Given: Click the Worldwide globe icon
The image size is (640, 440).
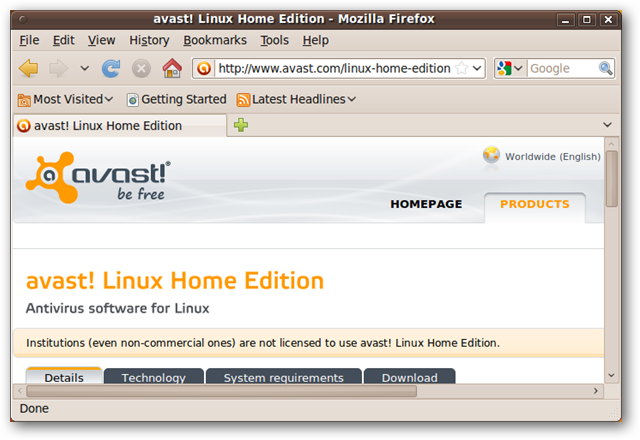Looking at the screenshot, I should pyautogui.click(x=491, y=156).
